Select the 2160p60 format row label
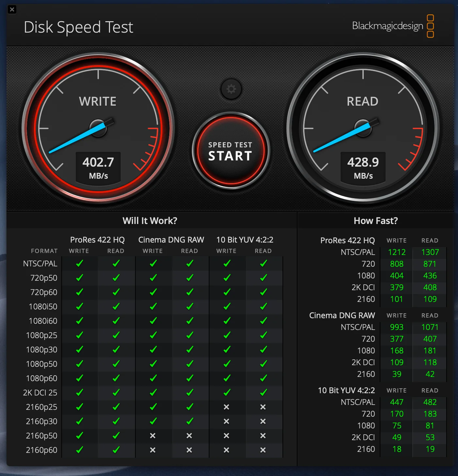 [42, 450]
